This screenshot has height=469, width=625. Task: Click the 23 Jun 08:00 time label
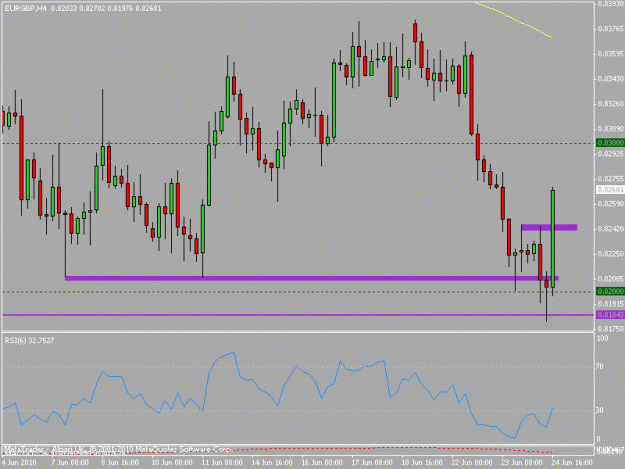click(x=522, y=463)
